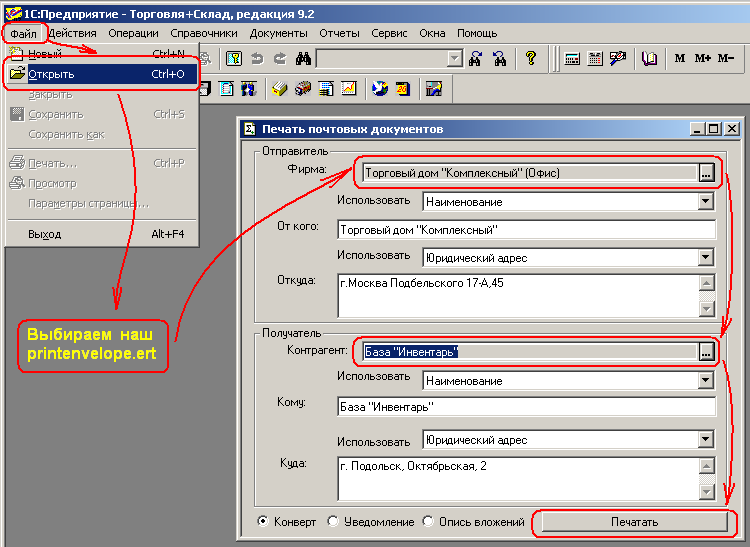Screen dimensions: 750x547
Task: Click the truck delivery icon
Action: (x=303, y=88)
